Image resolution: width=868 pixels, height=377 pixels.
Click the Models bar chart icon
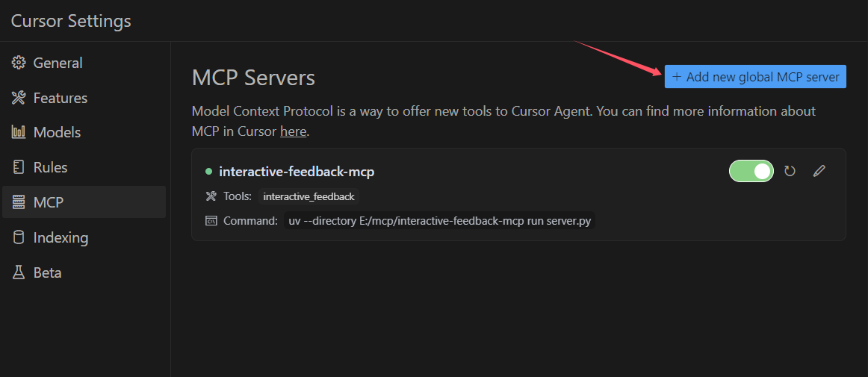(19, 132)
